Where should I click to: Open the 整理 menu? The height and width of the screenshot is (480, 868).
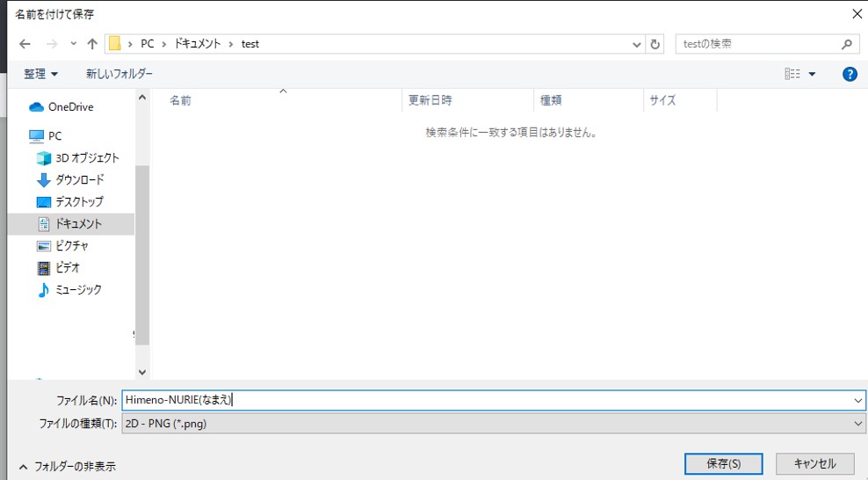point(41,75)
